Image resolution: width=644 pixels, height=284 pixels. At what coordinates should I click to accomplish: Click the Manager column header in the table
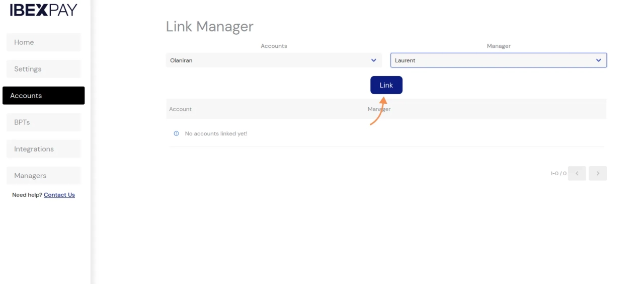(x=379, y=109)
